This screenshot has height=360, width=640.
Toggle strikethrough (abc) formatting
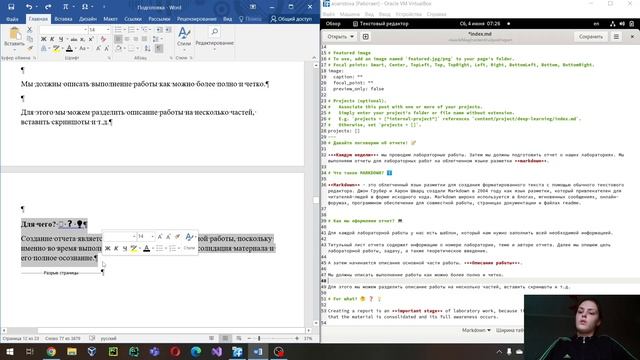coord(73,39)
